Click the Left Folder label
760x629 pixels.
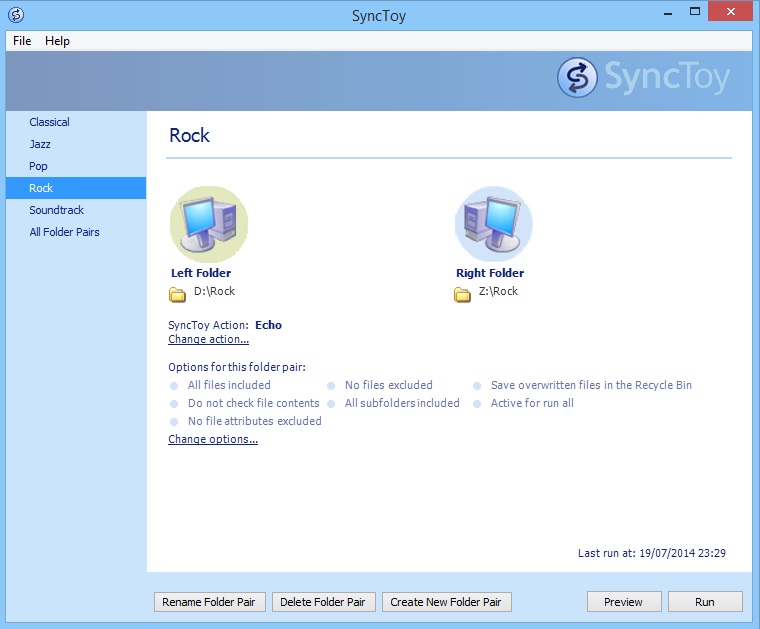(201, 273)
